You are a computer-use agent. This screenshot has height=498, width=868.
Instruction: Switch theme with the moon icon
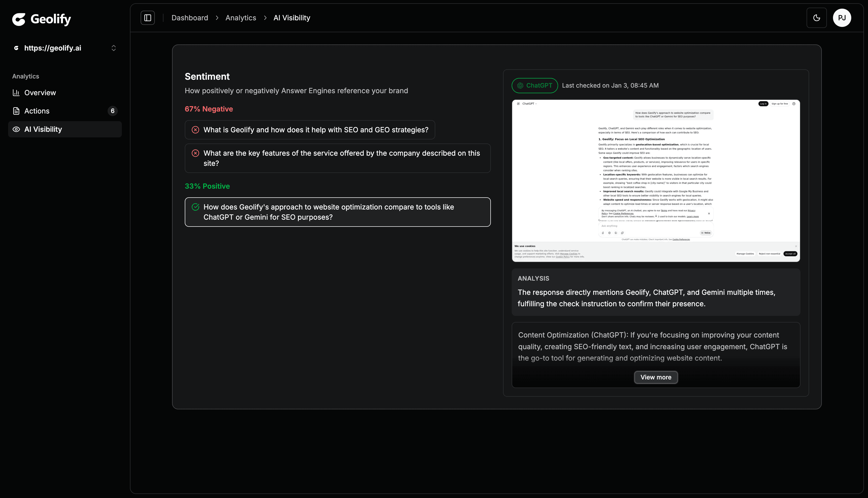click(x=816, y=18)
